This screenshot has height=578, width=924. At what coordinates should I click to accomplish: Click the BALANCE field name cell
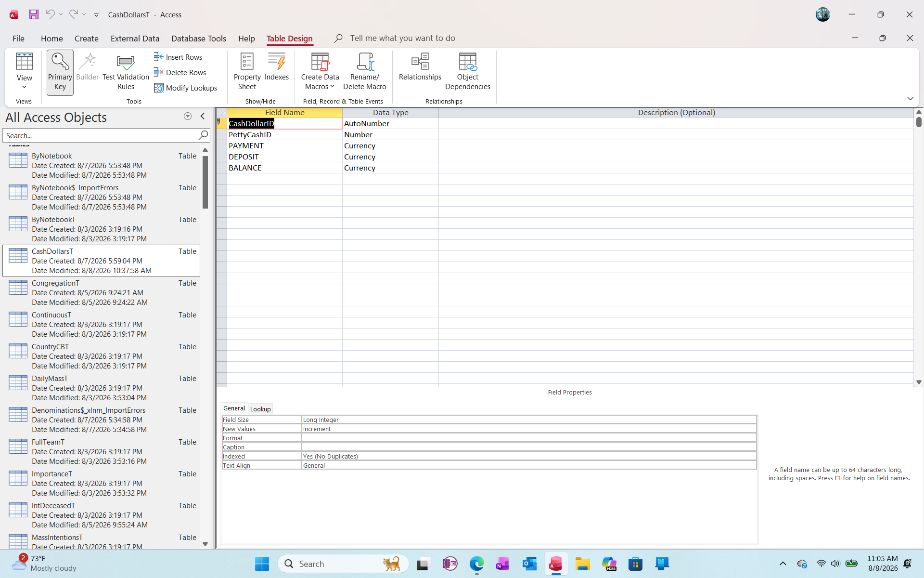284,168
